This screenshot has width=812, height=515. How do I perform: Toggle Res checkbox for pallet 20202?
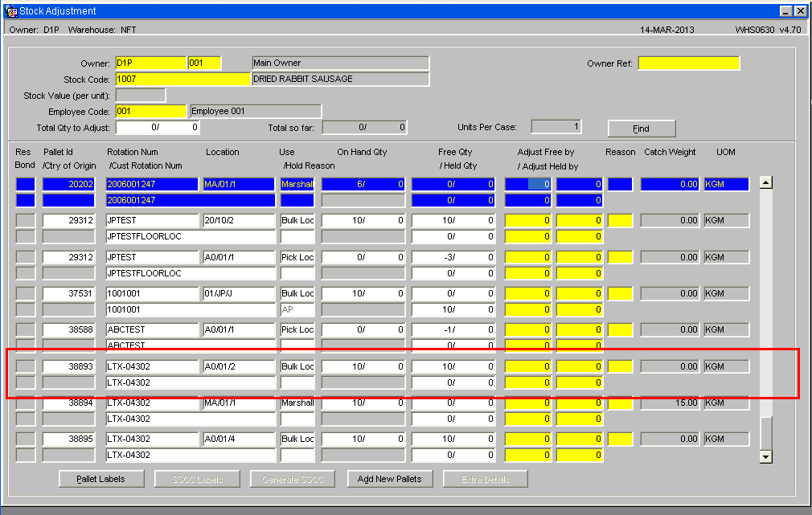point(26,184)
